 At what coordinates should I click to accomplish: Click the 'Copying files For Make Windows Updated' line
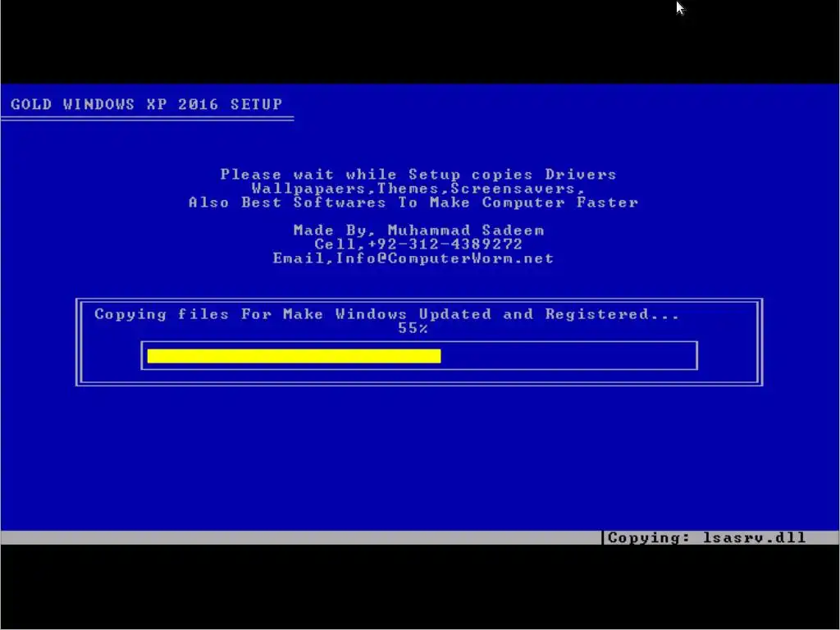tap(387, 314)
